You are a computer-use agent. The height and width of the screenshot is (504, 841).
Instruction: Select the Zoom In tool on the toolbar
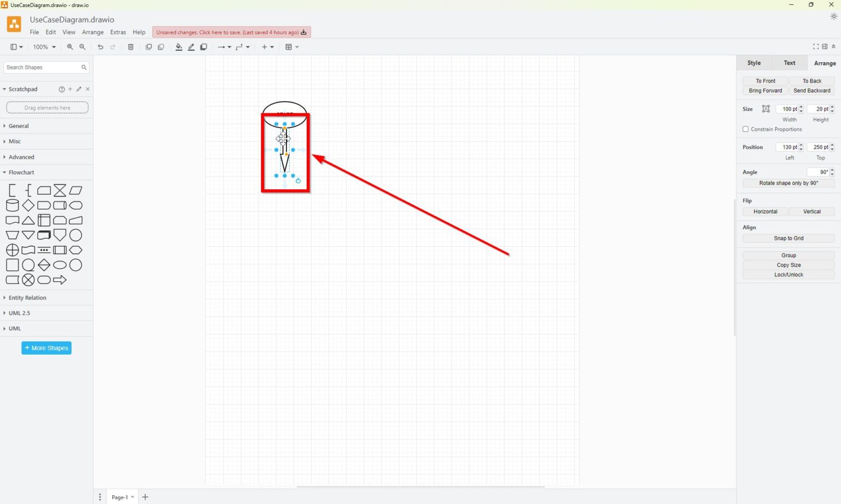pyautogui.click(x=70, y=47)
